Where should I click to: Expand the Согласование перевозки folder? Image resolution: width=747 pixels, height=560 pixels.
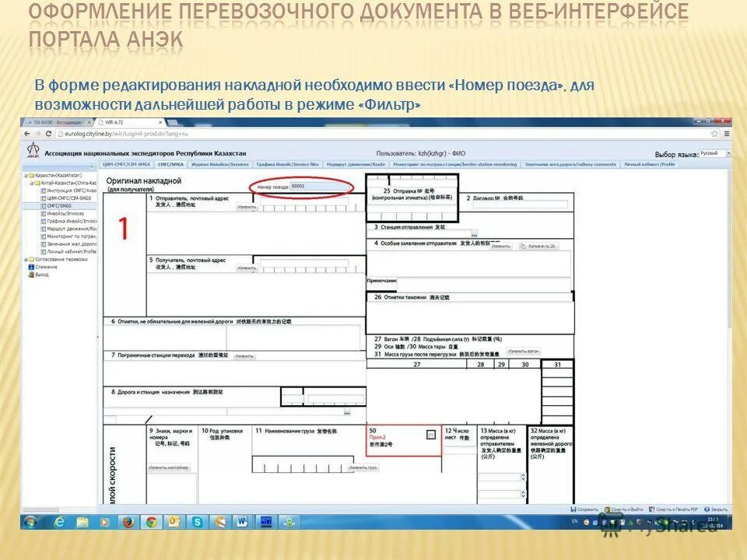coord(26,260)
